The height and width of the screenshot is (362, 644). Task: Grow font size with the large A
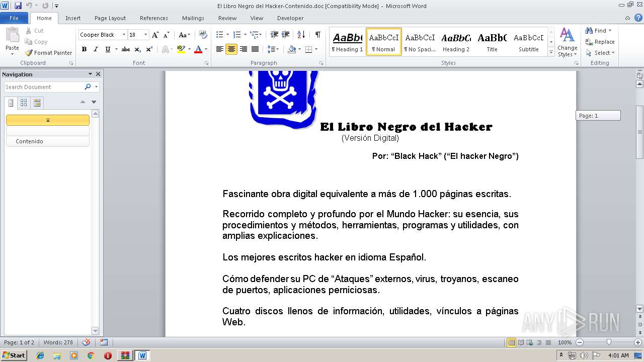coord(155,35)
